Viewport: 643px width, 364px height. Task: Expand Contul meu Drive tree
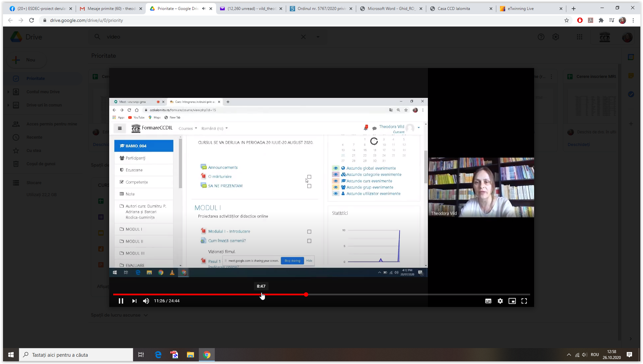(8, 92)
